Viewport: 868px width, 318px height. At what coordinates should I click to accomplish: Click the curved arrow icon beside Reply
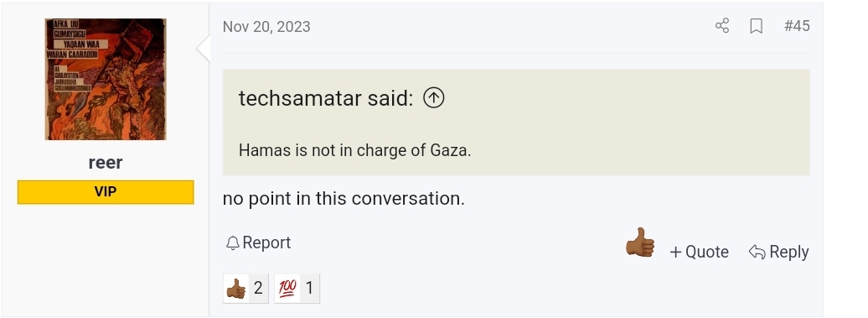click(x=757, y=252)
